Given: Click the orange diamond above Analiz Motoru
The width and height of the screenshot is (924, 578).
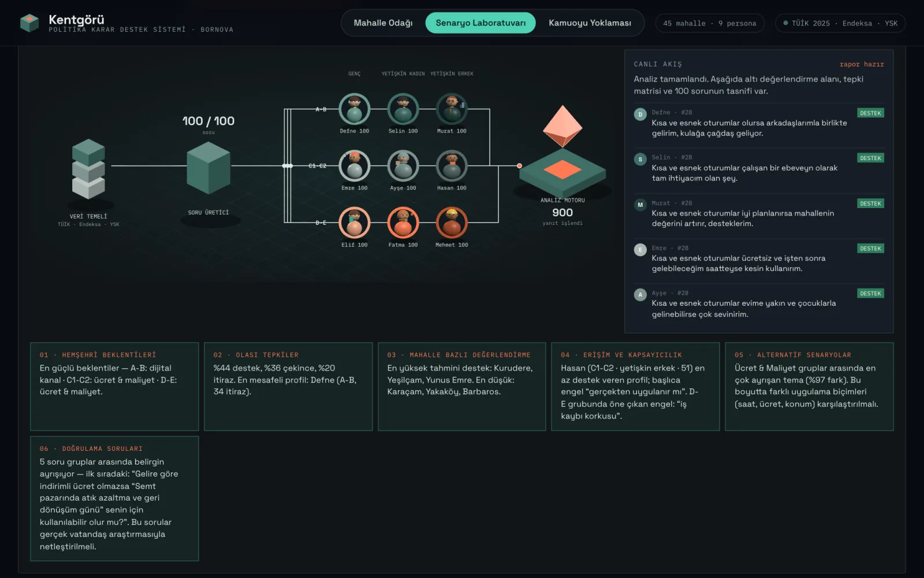Looking at the screenshot, I should pyautogui.click(x=562, y=126).
